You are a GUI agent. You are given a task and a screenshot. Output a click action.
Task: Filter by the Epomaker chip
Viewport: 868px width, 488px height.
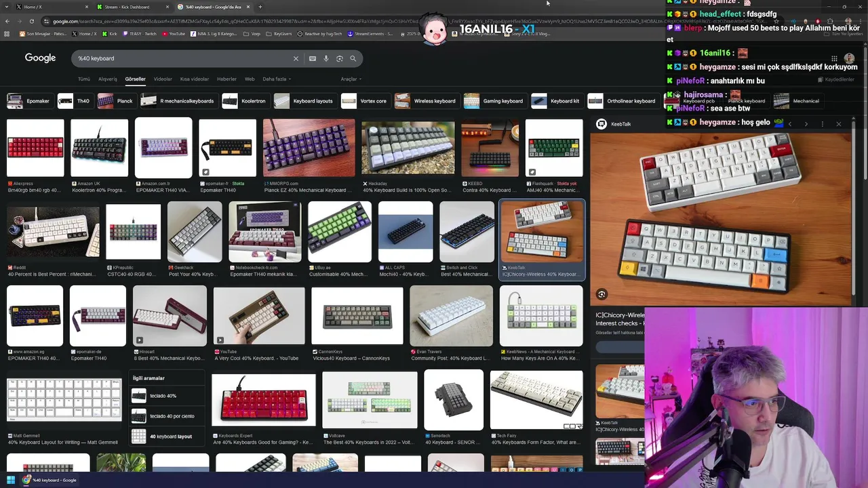[x=28, y=101]
